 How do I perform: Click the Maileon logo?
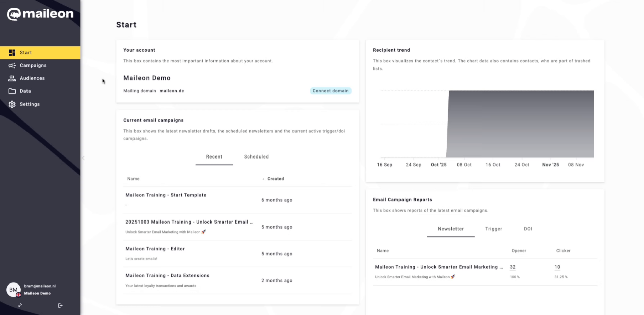tap(40, 14)
